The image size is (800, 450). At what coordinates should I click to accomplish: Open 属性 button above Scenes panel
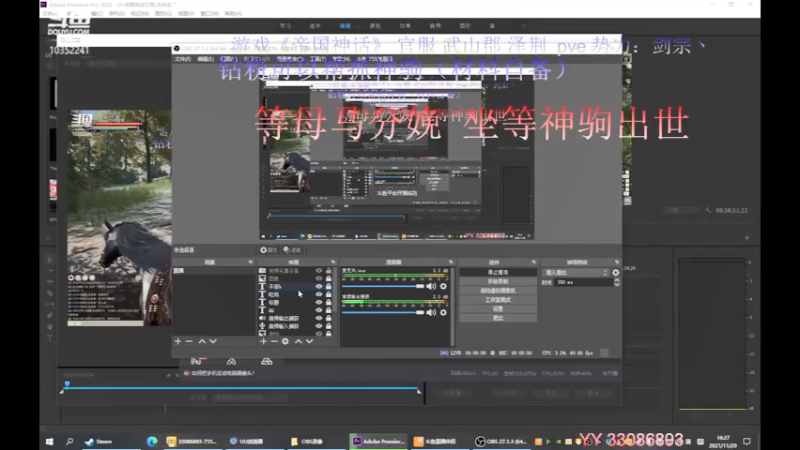pos(268,250)
